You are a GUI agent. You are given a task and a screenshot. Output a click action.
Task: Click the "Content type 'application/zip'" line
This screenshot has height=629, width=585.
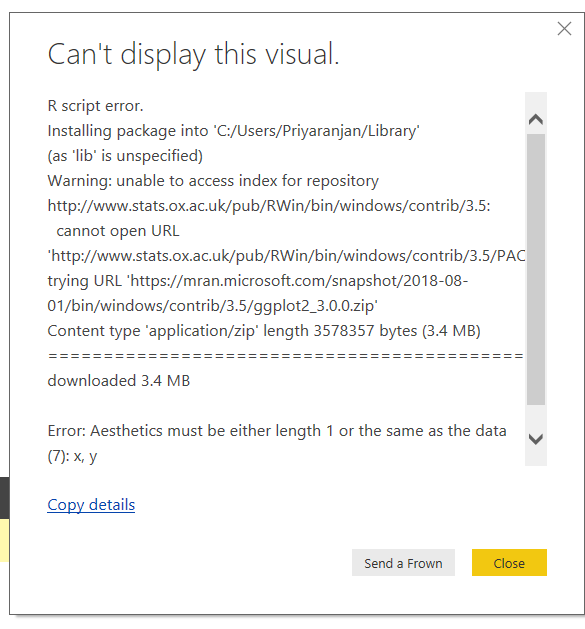[x=264, y=331]
